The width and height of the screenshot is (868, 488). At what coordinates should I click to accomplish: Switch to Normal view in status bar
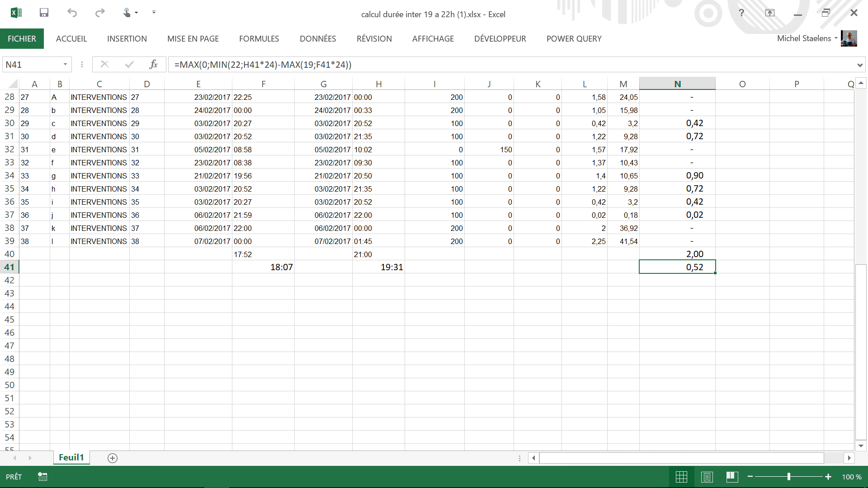point(681,477)
